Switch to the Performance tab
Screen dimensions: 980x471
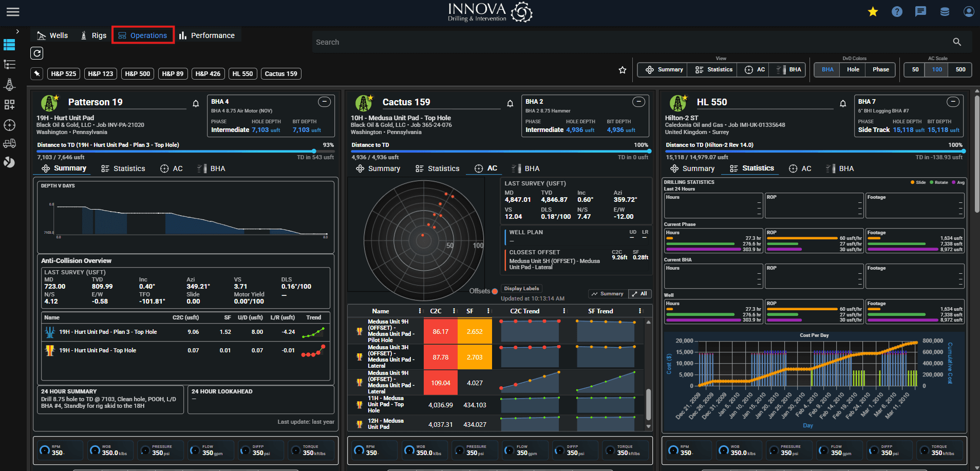[x=207, y=35]
